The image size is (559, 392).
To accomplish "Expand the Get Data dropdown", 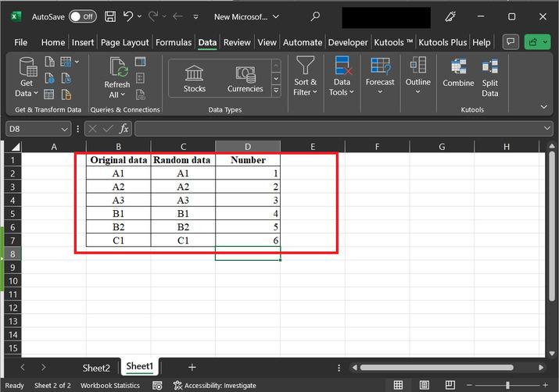I will (27, 93).
